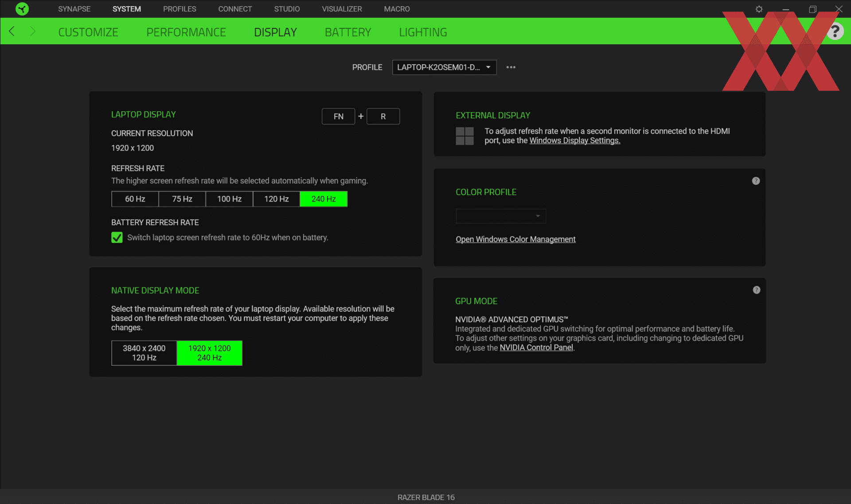Navigate to the SYNAPSE tab
Screen dimensions: 851x504
point(74,8)
